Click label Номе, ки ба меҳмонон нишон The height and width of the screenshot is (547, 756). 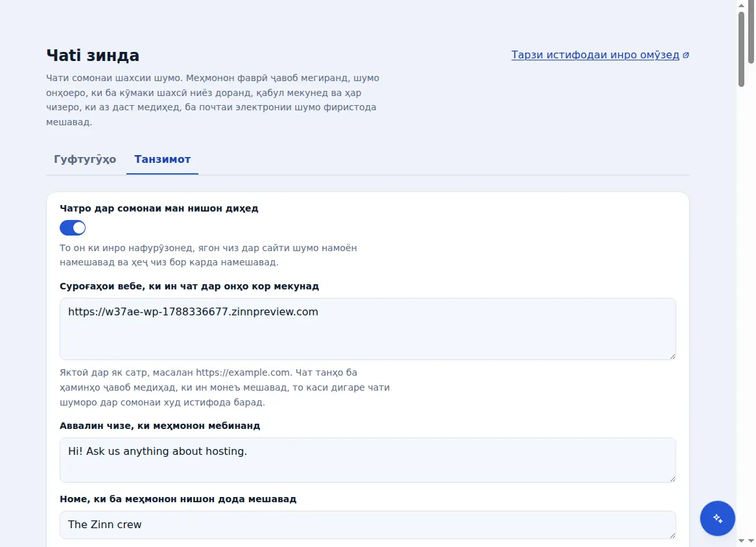click(x=178, y=499)
